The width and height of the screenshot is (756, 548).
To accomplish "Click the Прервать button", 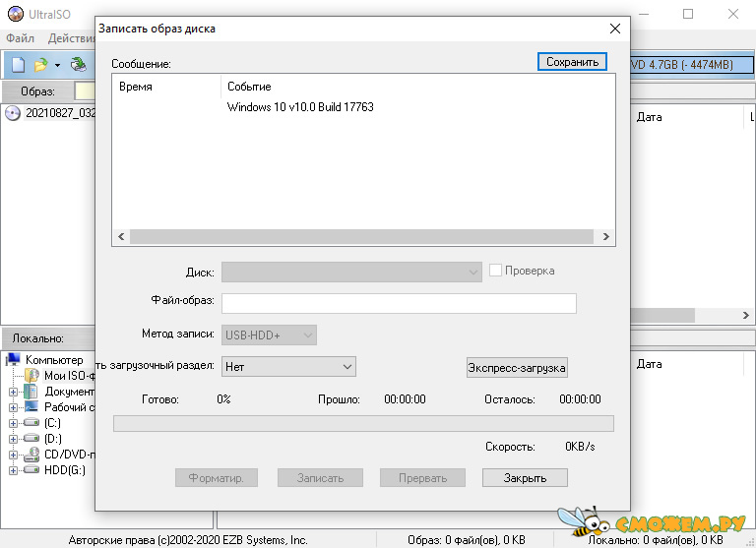I will 422,477.
